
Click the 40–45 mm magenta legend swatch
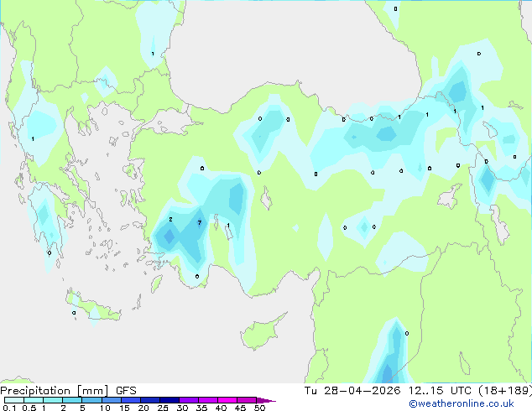(x=227, y=400)
